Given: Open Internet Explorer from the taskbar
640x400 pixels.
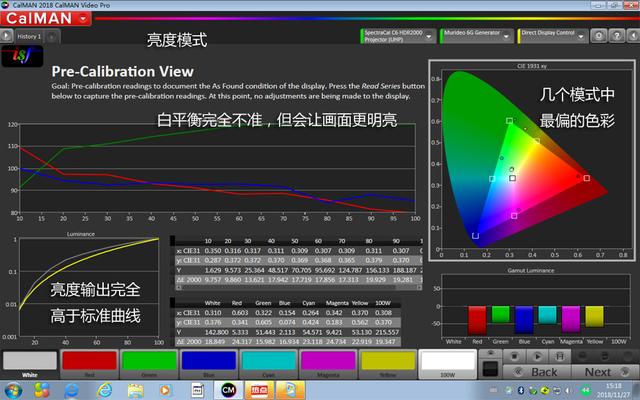Looking at the screenshot, I should pos(104,391).
